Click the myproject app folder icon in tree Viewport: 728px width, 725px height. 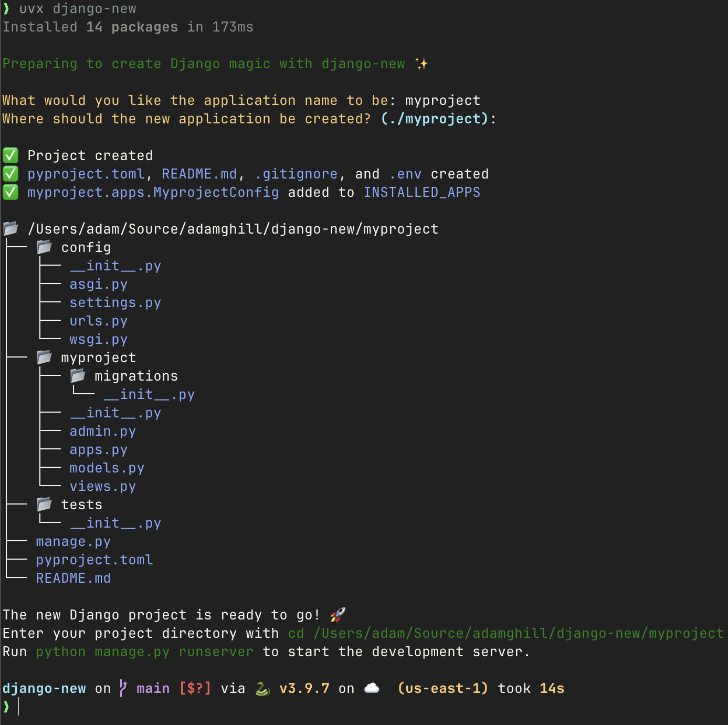tap(44, 357)
